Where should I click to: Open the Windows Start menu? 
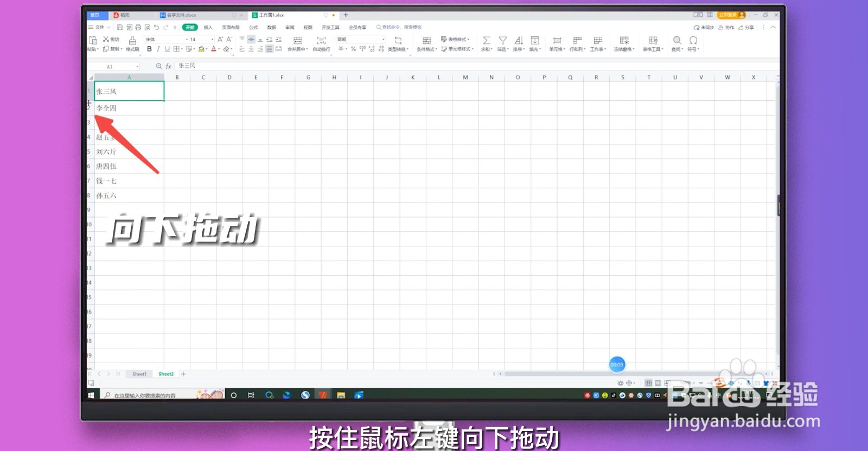coord(91,395)
